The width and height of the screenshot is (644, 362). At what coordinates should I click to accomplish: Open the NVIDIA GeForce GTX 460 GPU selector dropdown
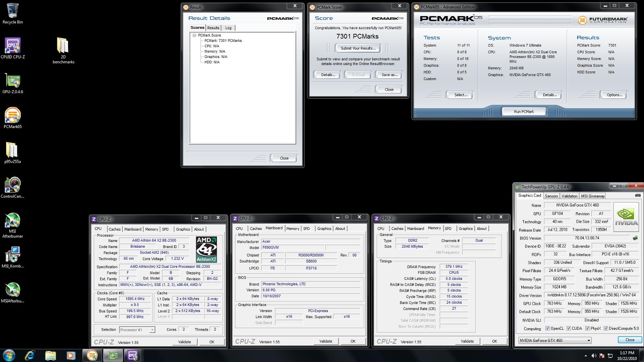(555, 340)
